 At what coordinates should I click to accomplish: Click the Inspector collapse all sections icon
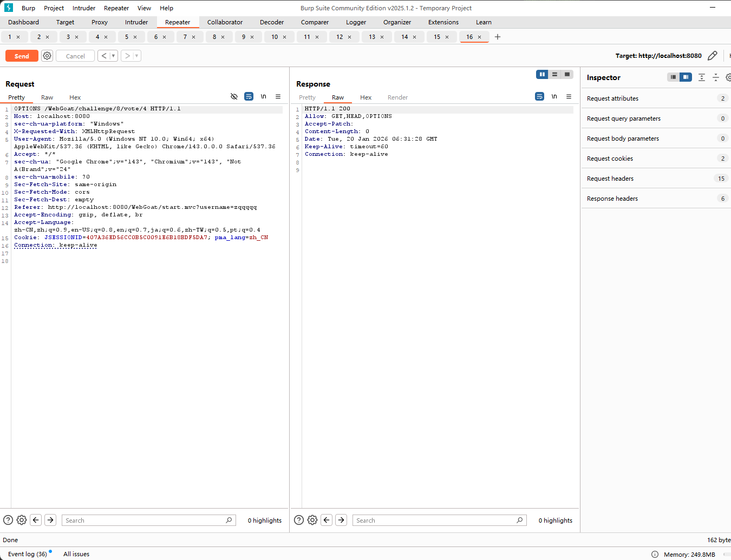tap(715, 77)
